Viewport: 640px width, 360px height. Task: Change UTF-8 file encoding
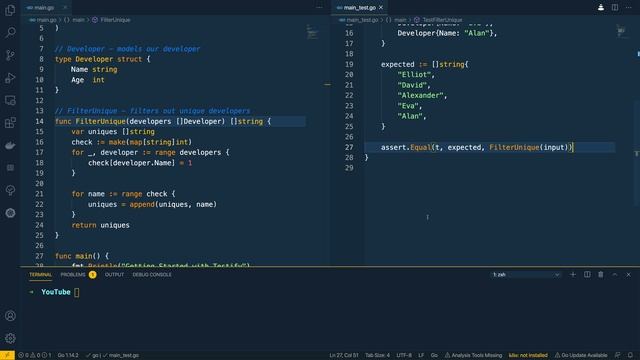(x=404, y=355)
